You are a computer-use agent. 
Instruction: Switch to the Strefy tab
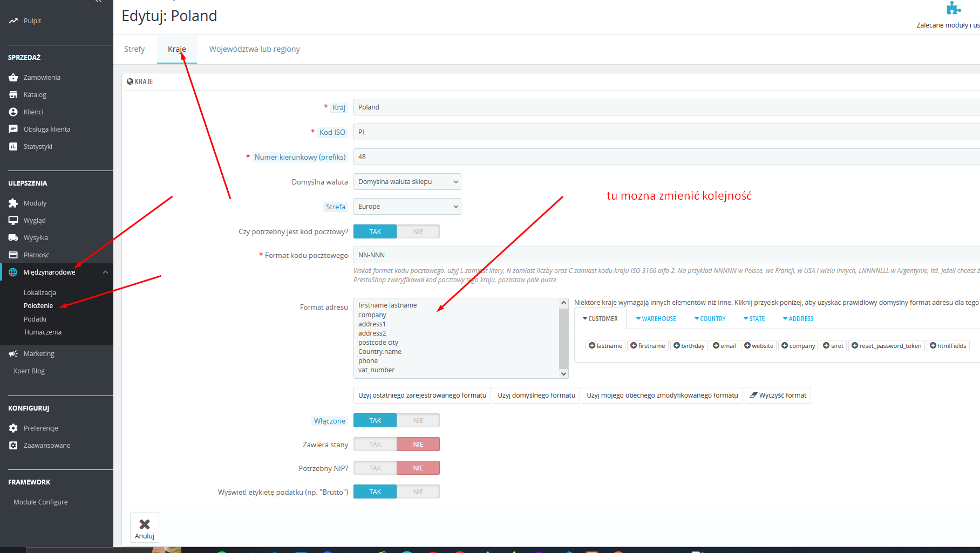134,49
